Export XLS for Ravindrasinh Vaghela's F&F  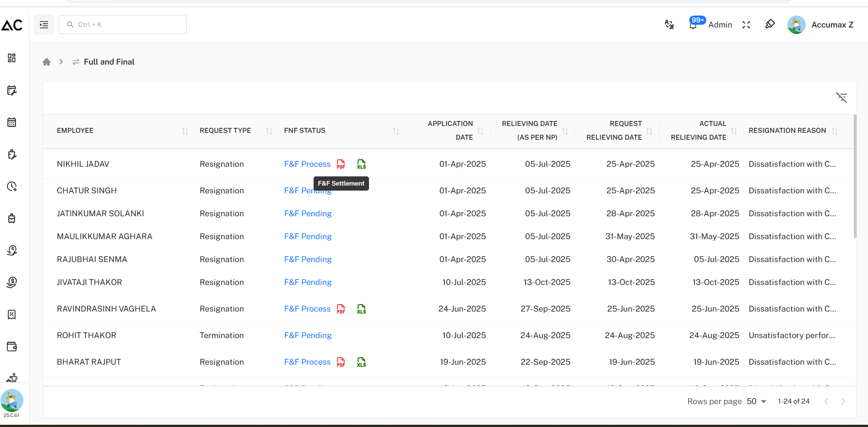(361, 309)
